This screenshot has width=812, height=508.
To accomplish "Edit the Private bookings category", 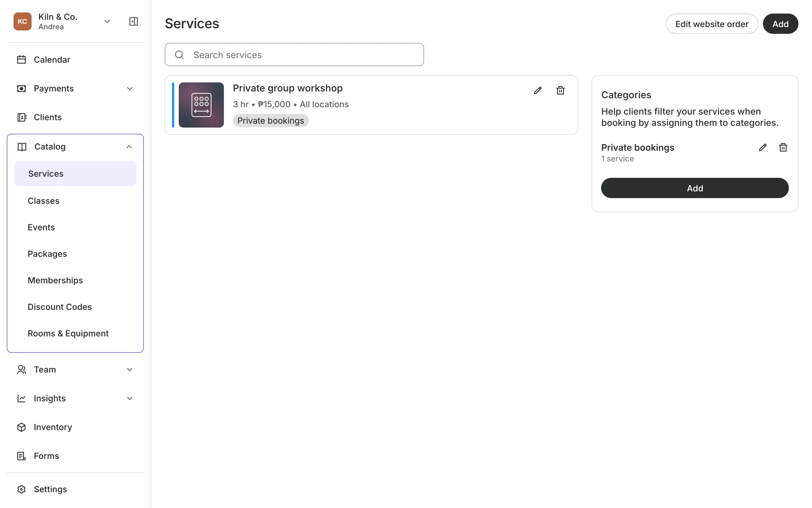I will 763,148.
